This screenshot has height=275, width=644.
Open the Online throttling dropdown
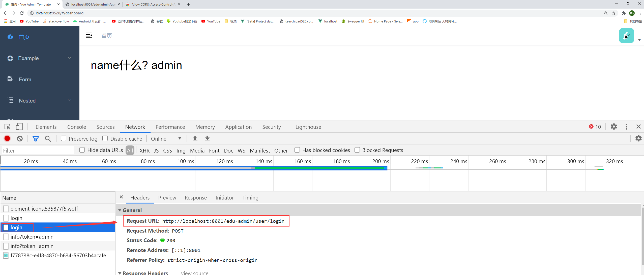click(x=166, y=139)
